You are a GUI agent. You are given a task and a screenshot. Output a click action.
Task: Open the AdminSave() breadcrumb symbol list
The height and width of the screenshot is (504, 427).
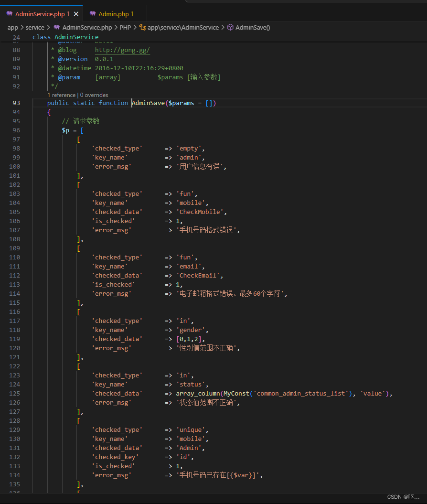(253, 27)
